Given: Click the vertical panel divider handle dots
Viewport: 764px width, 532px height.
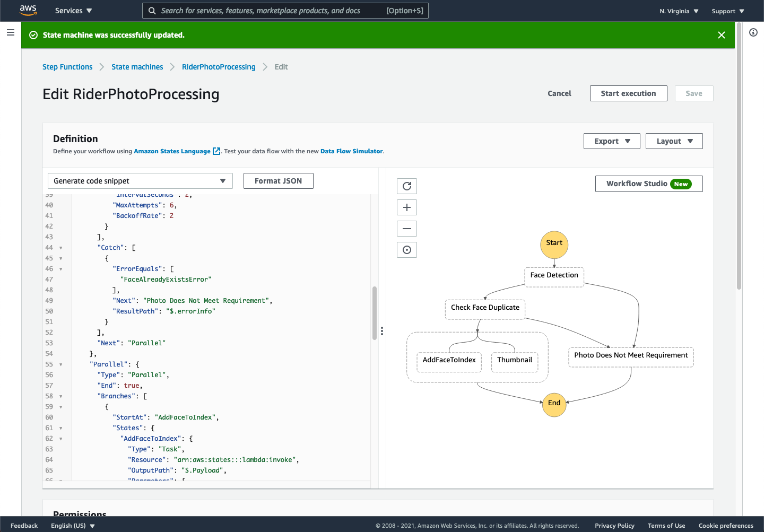Looking at the screenshot, I should pyautogui.click(x=381, y=331).
